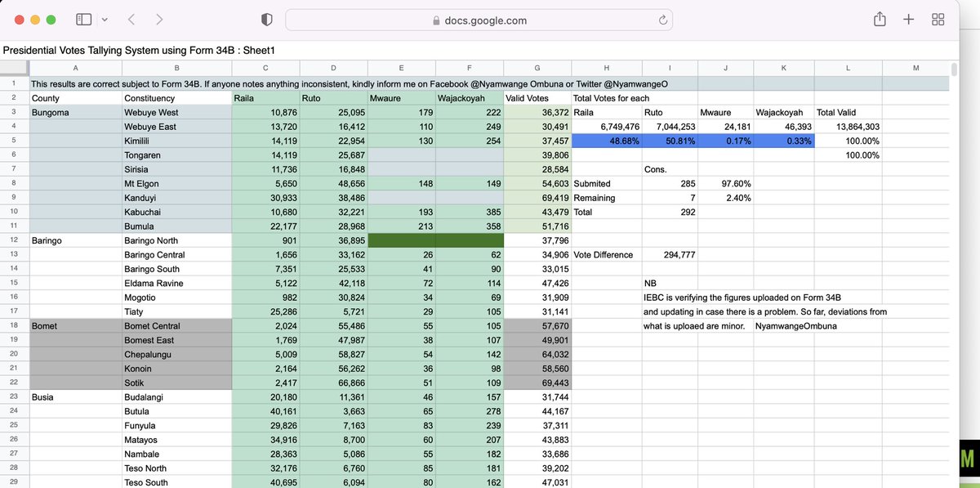Screen dimensions: 980x488
Task: Select the Sotik valid votes cell 69,443
Action: point(537,383)
